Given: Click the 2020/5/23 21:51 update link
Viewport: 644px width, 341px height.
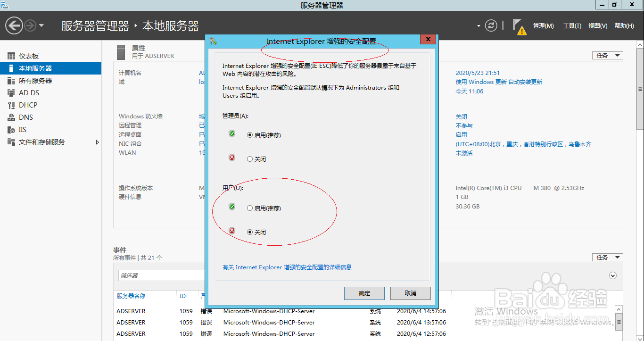Looking at the screenshot, I should tap(478, 73).
